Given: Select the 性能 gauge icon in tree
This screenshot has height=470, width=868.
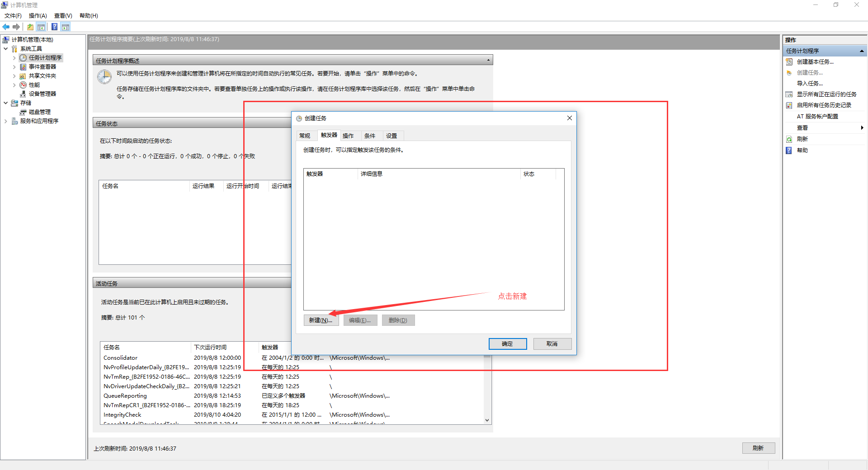Looking at the screenshot, I should [x=23, y=85].
